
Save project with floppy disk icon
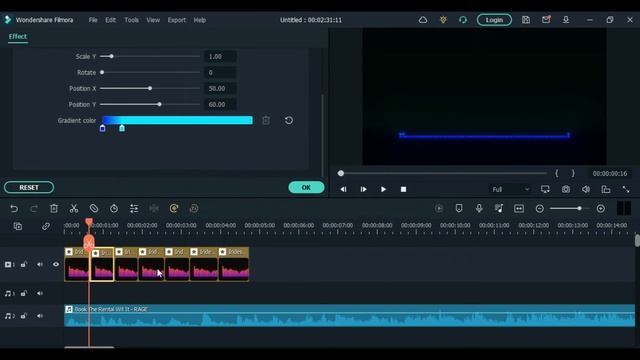[x=526, y=20]
